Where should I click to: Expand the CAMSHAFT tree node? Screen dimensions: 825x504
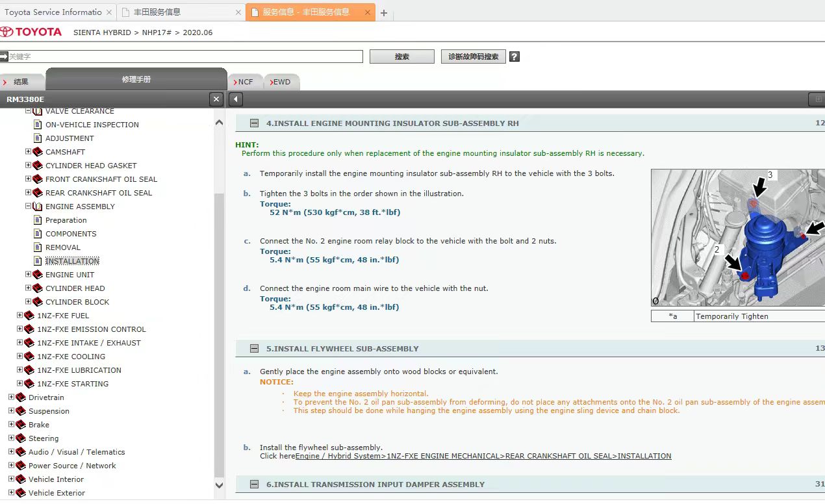[x=28, y=152]
